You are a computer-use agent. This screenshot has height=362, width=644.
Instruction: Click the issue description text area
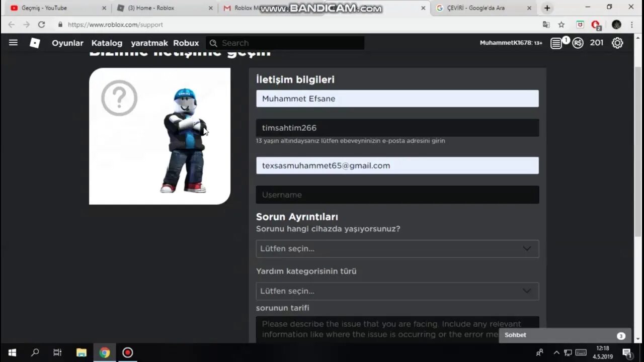397,329
